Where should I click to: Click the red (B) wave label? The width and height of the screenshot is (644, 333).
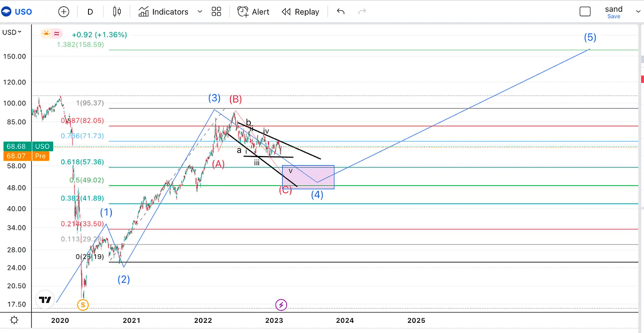(x=235, y=99)
